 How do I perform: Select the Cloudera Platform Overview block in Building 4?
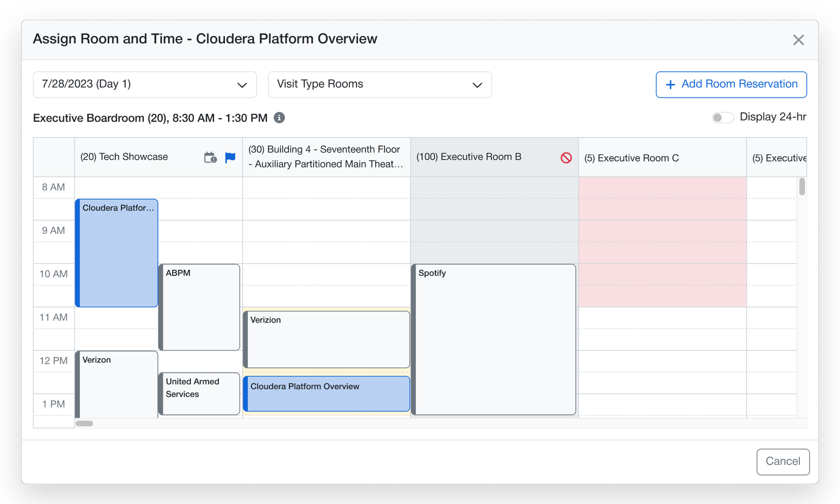pos(326,394)
